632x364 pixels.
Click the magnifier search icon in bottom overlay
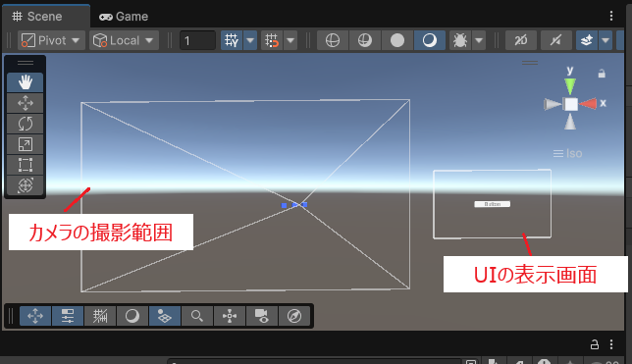[x=196, y=316]
